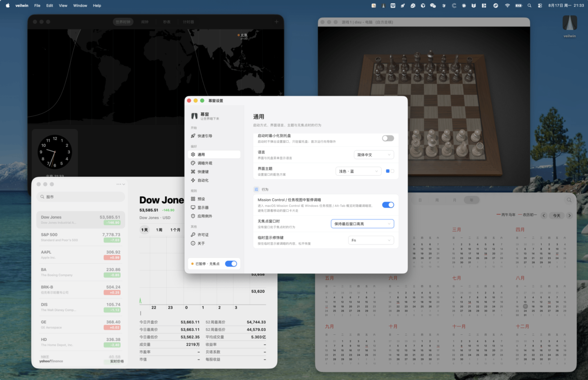Click the WPS icon in the menu bar
The width and height of the screenshot is (588, 380).
393,5
